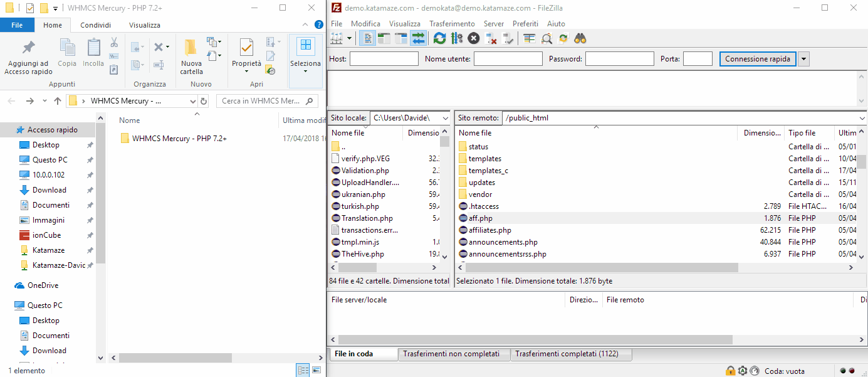868x377 pixels.
Task: Toggle transfer queue display in FileZilla
Action: click(x=417, y=38)
